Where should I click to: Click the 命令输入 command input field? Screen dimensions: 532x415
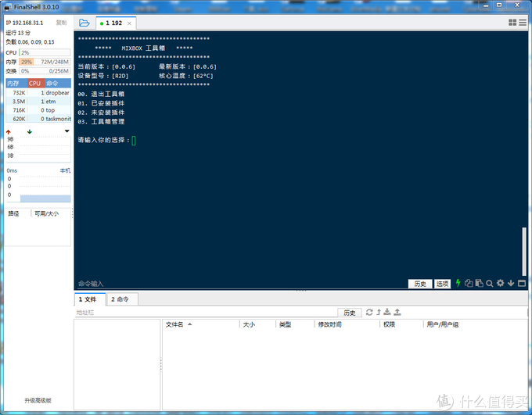click(235, 284)
